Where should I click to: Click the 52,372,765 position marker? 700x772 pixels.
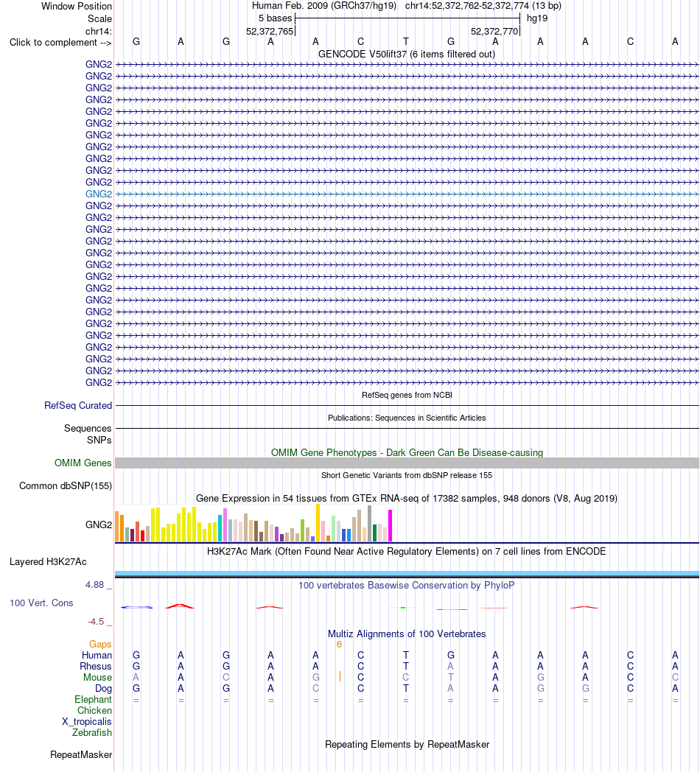(270, 32)
